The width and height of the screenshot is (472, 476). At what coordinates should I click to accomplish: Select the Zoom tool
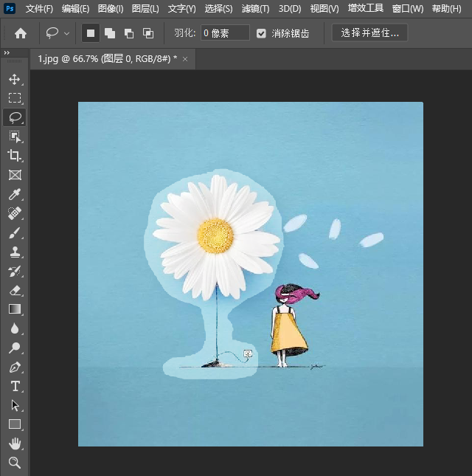coord(15,463)
